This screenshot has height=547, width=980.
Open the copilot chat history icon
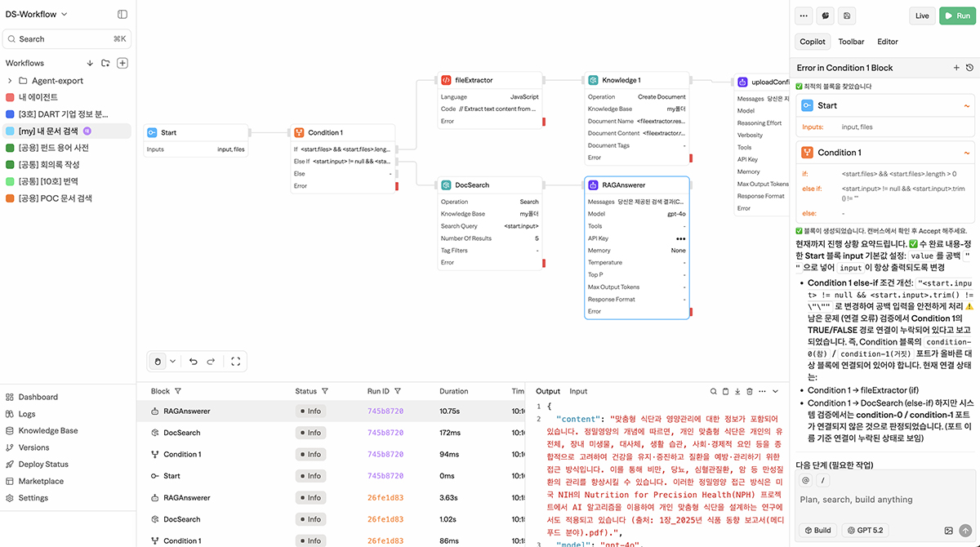(969, 68)
